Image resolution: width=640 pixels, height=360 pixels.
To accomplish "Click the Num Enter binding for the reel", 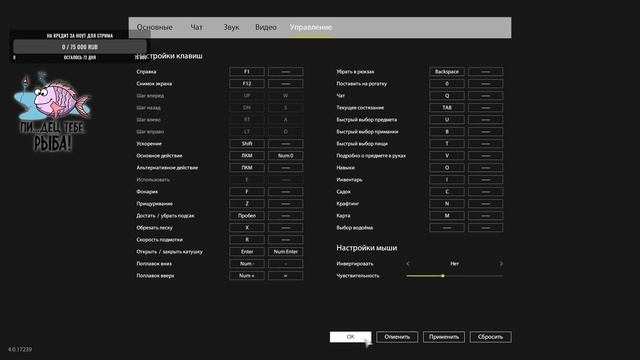I will tap(286, 252).
